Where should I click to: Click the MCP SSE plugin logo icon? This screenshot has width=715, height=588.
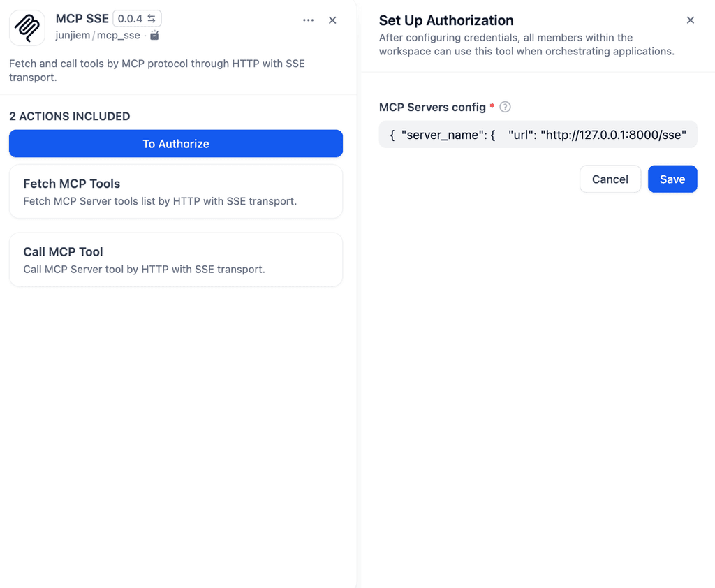pos(27,27)
